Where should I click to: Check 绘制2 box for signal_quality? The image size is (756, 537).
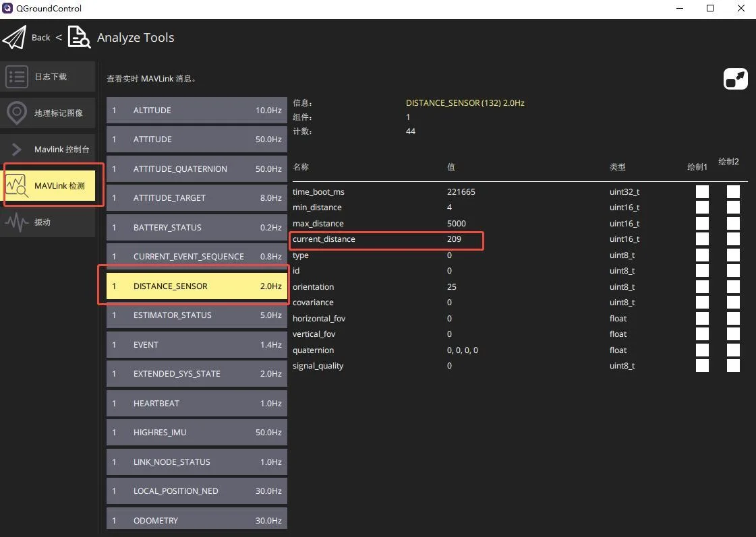pyautogui.click(x=733, y=366)
